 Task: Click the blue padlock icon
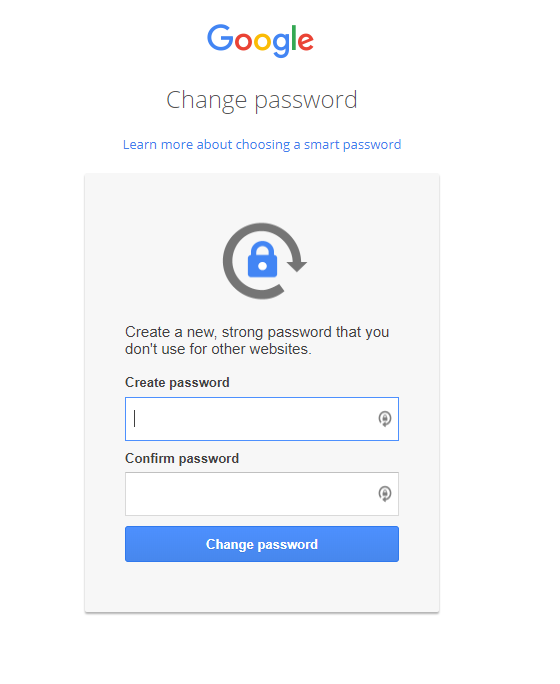(262, 259)
